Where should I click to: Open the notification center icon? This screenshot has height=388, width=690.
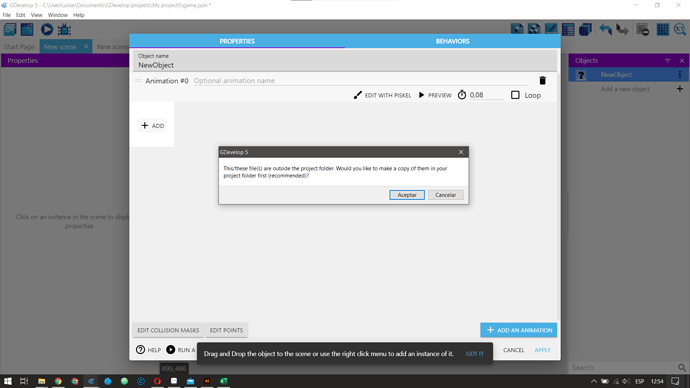pyautogui.click(x=675, y=381)
